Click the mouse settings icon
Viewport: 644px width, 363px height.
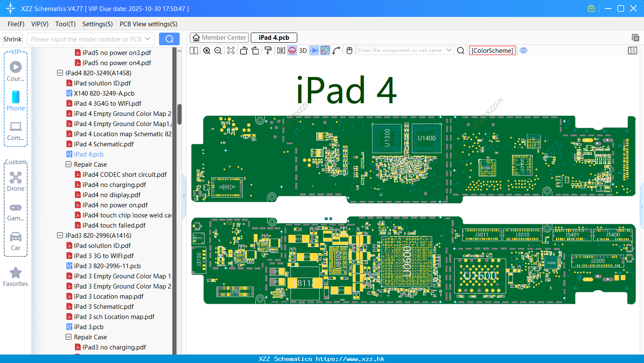click(x=349, y=50)
